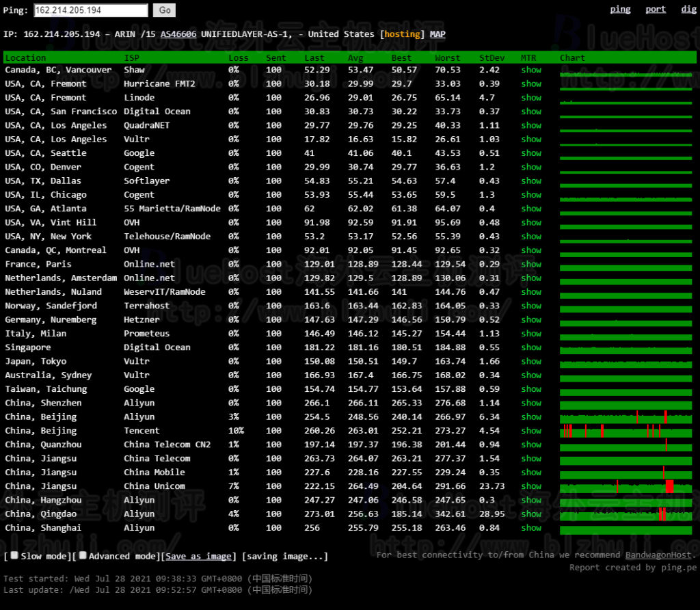
Task: Click the Location column header
Action: (x=25, y=58)
